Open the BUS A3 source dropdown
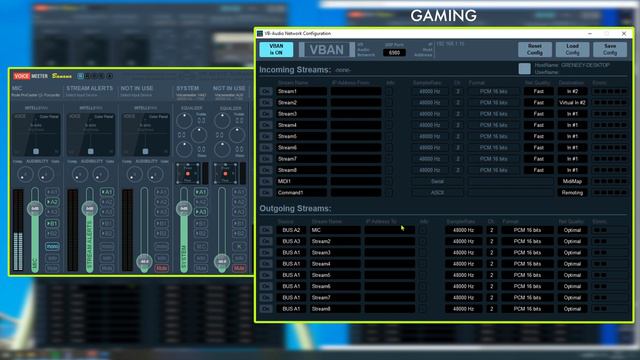This screenshot has height=360, width=640. tap(291, 241)
